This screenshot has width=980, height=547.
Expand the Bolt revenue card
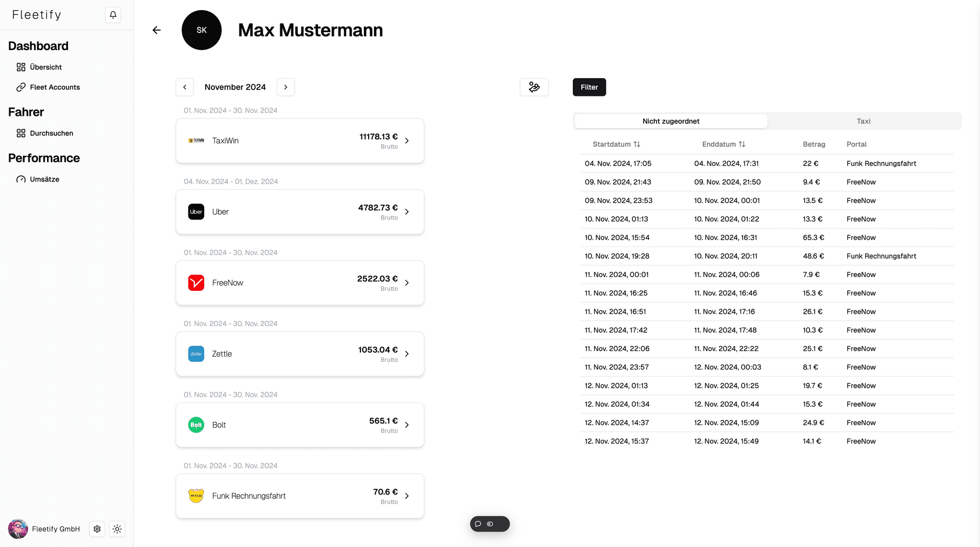point(407,425)
